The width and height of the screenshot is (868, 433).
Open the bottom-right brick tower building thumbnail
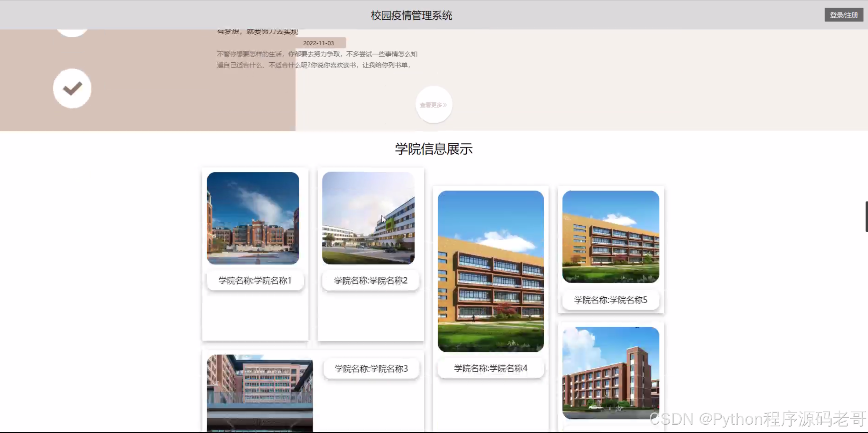click(x=611, y=372)
